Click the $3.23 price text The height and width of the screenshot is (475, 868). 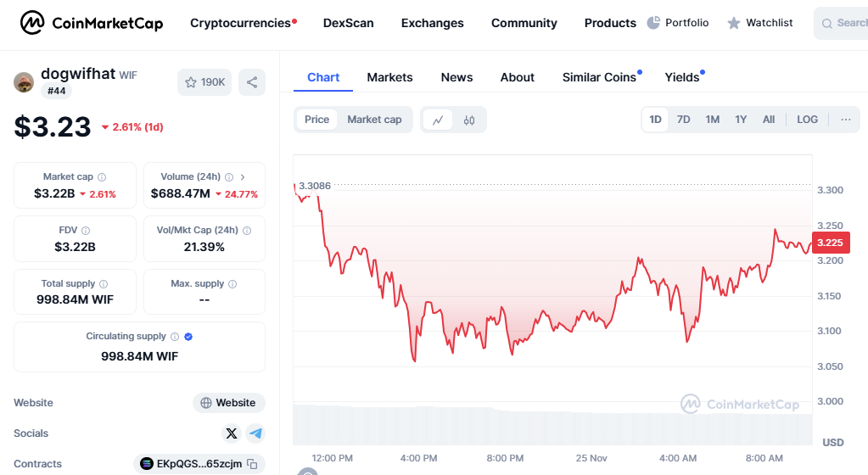coord(53,126)
